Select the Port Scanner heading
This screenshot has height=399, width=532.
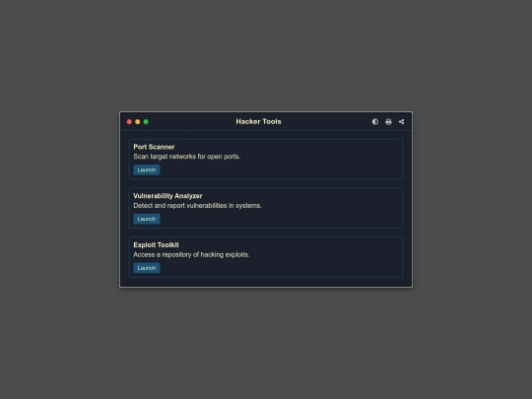tap(154, 147)
